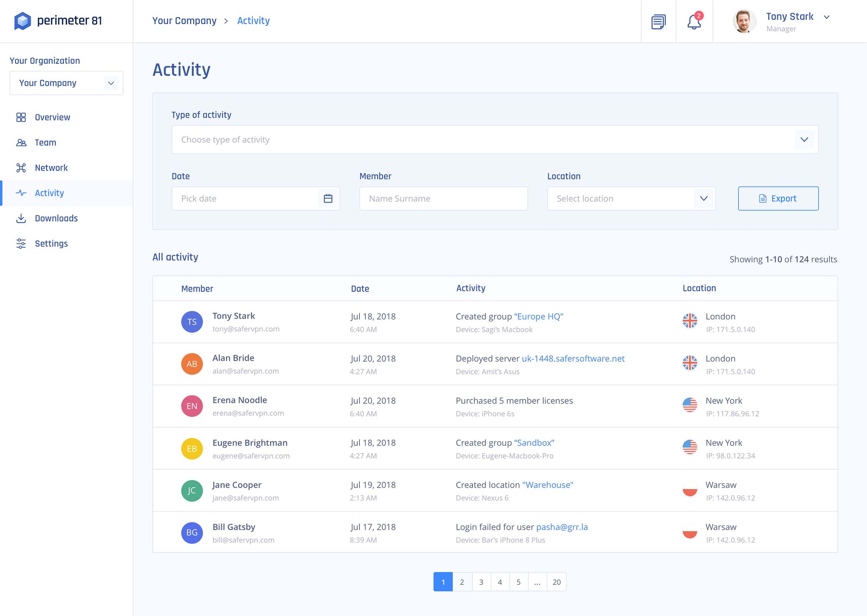This screenshot has height=616, width=867.
Task: Open Tony Stark user menu chevron
Action: (x=826, y=17)
